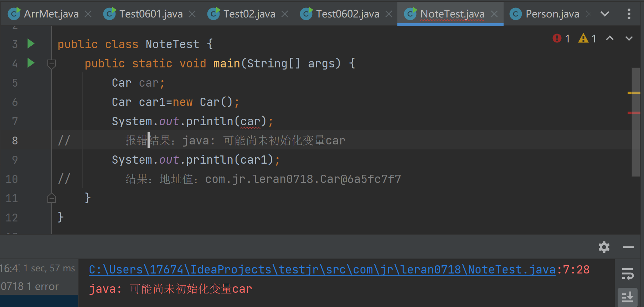Collapse the main method fold at line 4
This screenshot has height=307, width=644.
52,64
